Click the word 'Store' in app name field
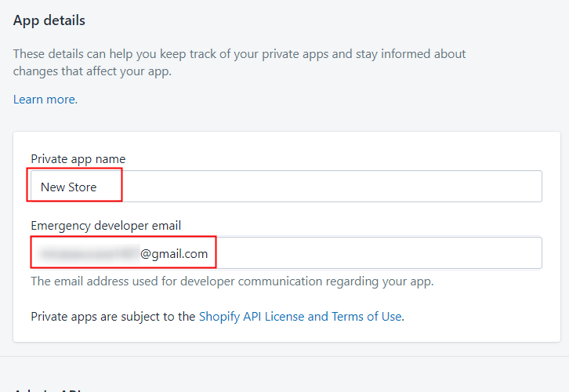The height and width of the screenshot is (392, 569). [x=82, y=187]
